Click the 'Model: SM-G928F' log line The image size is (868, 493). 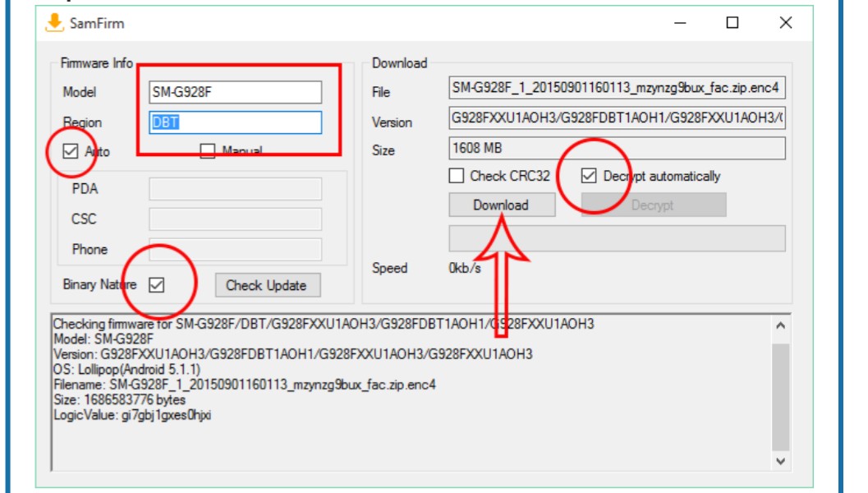[103, 339]
